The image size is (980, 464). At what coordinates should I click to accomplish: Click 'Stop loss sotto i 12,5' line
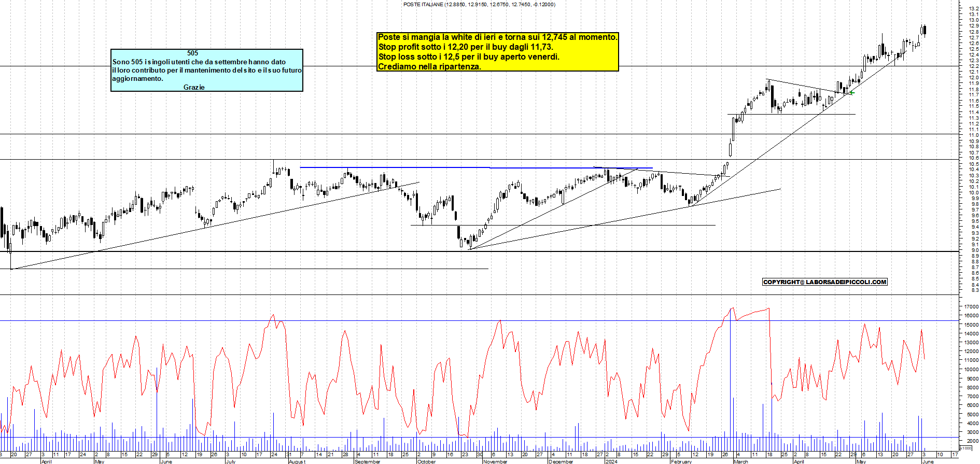(469, 57)
